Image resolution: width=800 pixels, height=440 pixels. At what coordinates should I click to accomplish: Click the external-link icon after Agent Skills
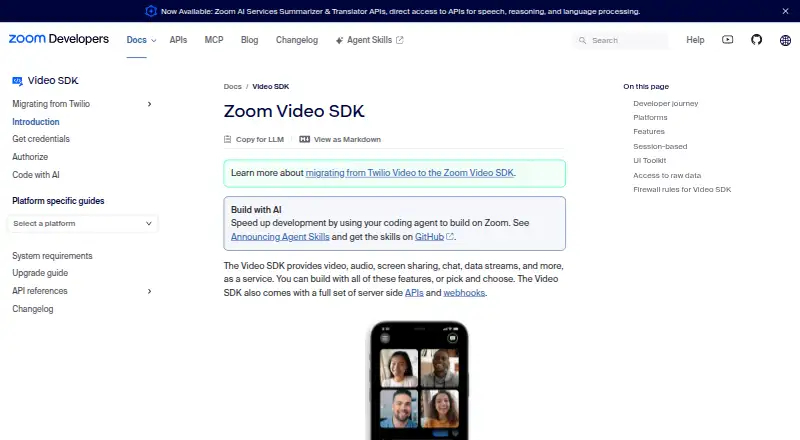click(399, 40)
